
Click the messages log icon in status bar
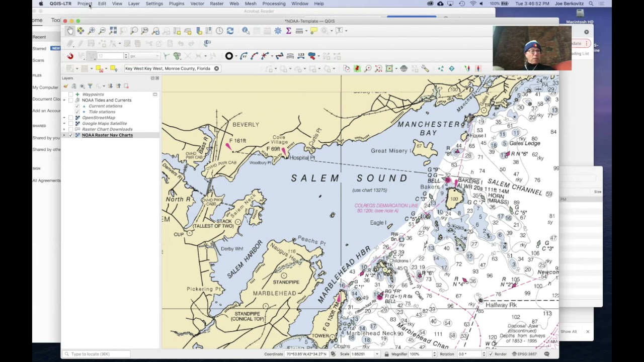tap(547, 354)
